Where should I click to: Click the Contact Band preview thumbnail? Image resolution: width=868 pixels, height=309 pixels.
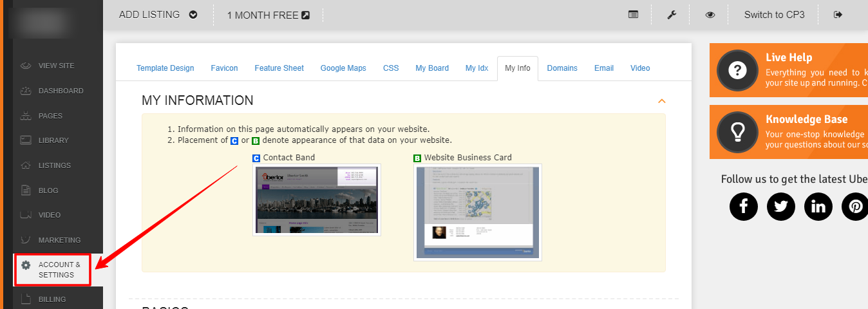[x=316, y=200]
